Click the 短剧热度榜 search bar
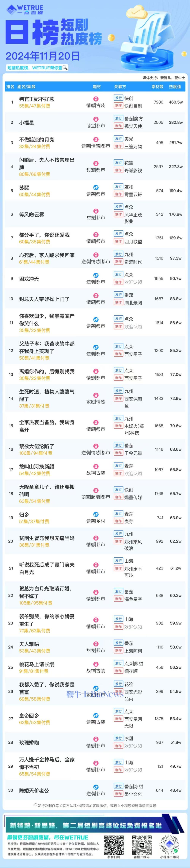Screen dimensions: 190x868 (x=37, y=68)
